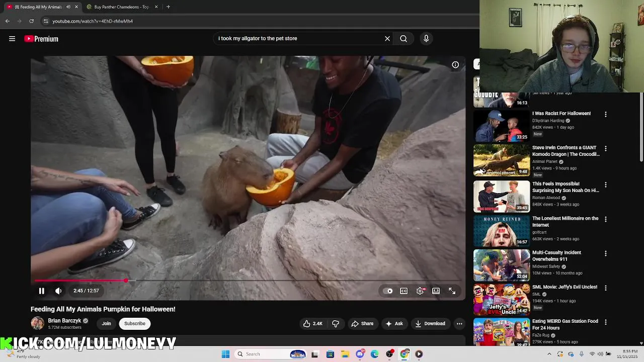Screen dimensions: 644x362
Task: Toggle the autoplay switch in the player
Action: point(388,291)
